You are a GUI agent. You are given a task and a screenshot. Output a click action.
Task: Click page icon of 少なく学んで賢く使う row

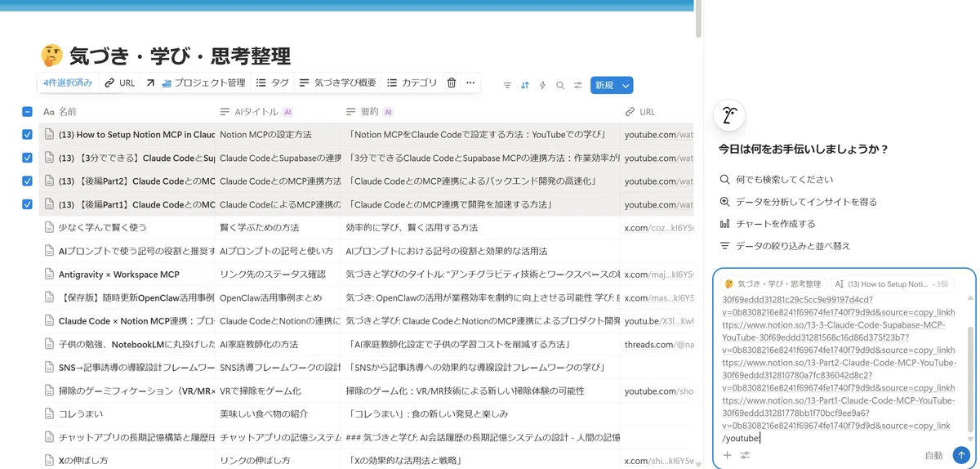coord(49,227)
